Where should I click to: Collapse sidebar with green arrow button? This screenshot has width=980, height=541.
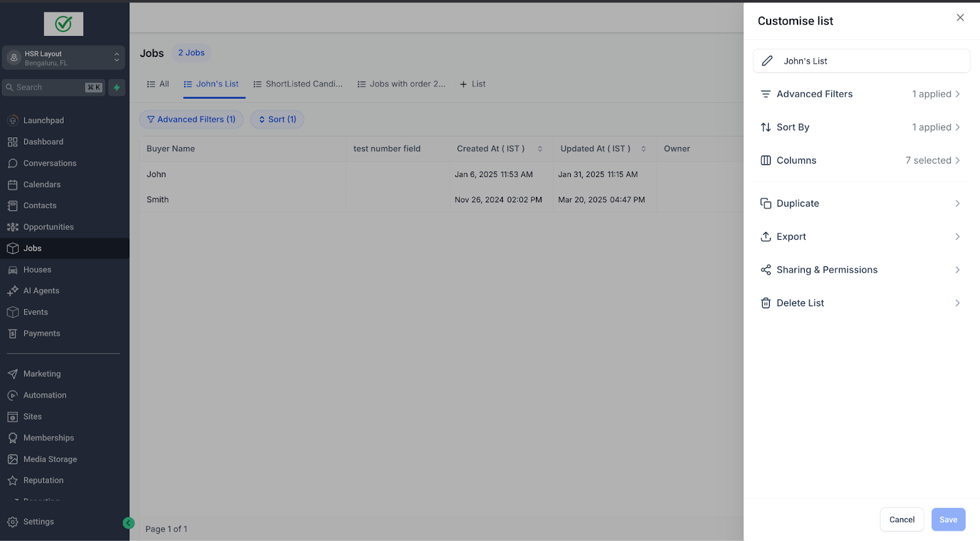click(129, 523)
